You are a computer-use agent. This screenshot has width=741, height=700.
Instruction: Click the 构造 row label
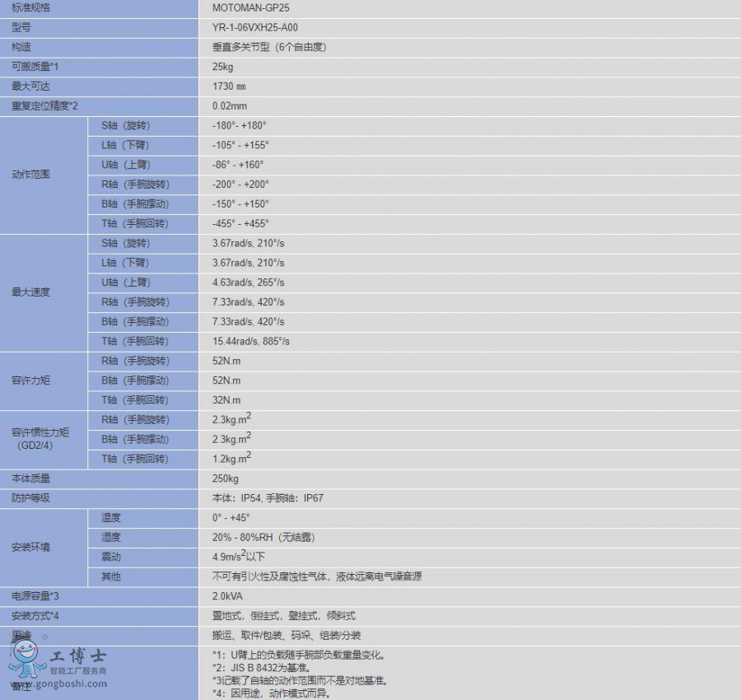point(21,47)
